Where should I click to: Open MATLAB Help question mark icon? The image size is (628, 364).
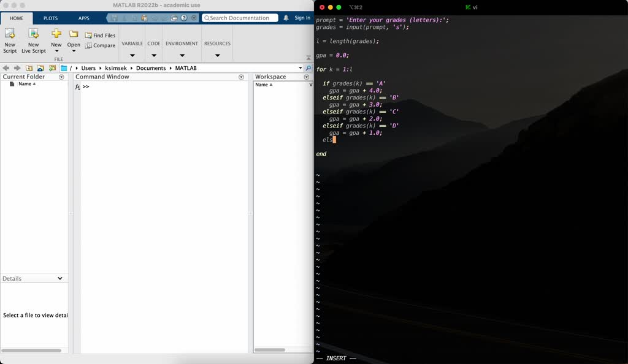[184, 18]
